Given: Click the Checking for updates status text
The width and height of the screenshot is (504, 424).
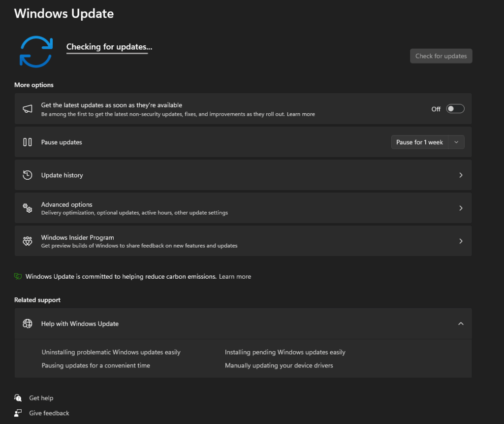Looking at the screenshot, I should (x=109, y=47).
